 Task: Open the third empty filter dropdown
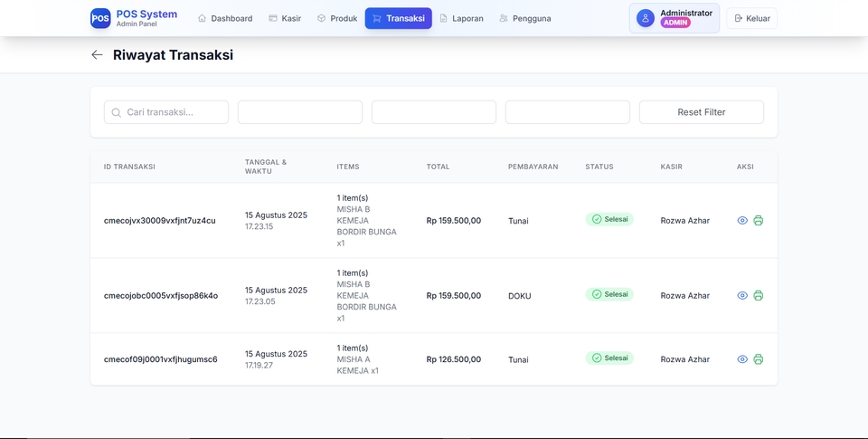[x=568, y=112]
